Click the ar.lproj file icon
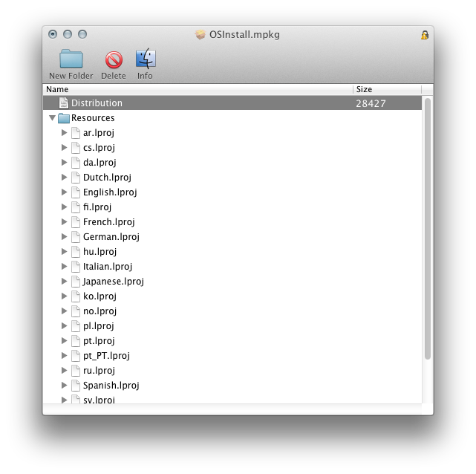The width and height of the screenshot is (476, 474). point(76,133)
